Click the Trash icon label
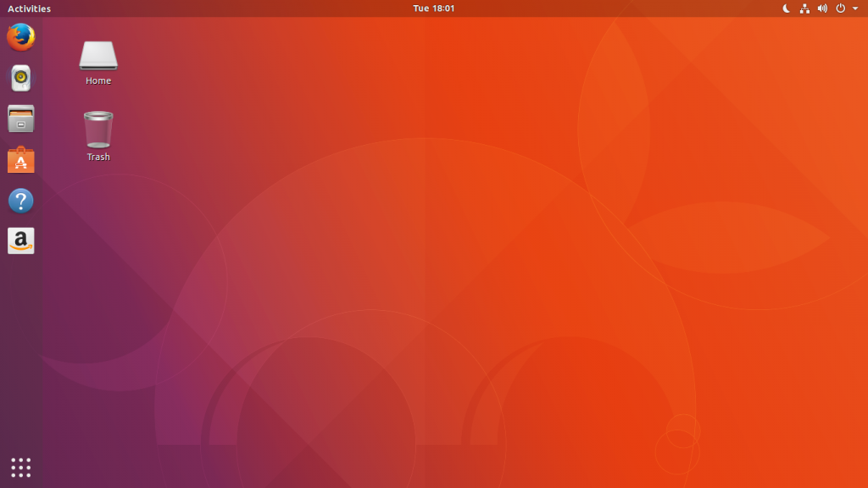The image size is (868, 488). 97,157
